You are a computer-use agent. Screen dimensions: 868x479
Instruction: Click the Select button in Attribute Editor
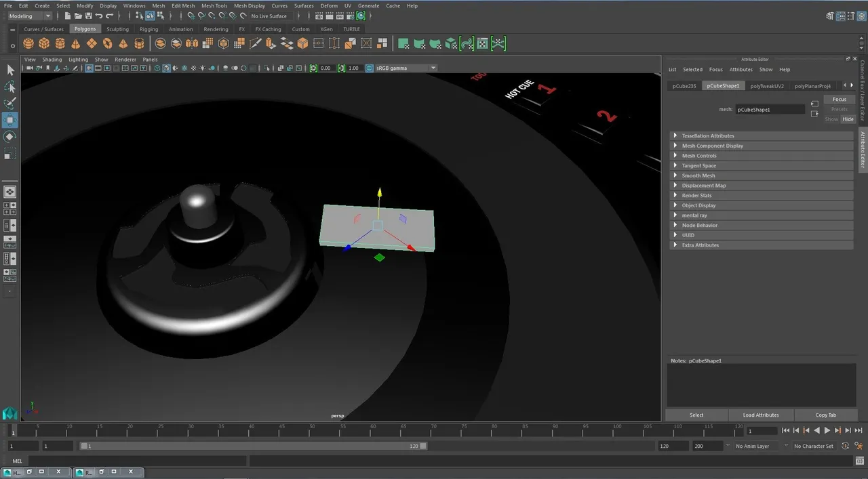[696, 415]
